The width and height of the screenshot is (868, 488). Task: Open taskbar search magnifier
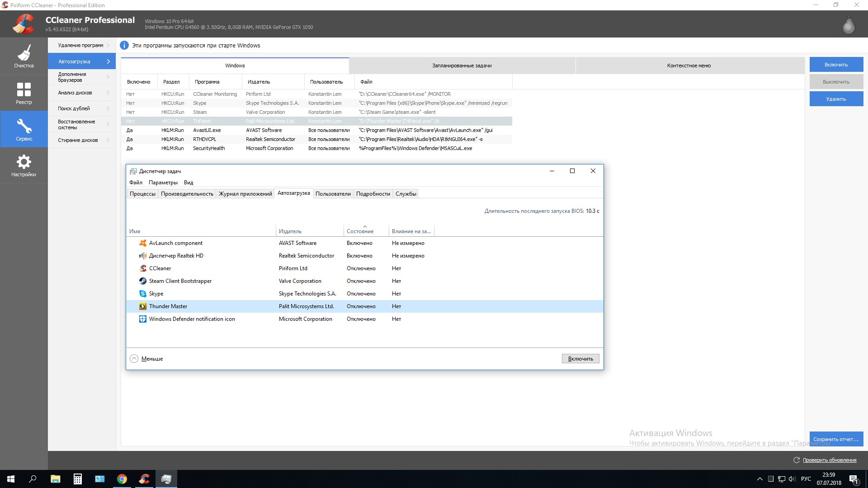(33, 479)
